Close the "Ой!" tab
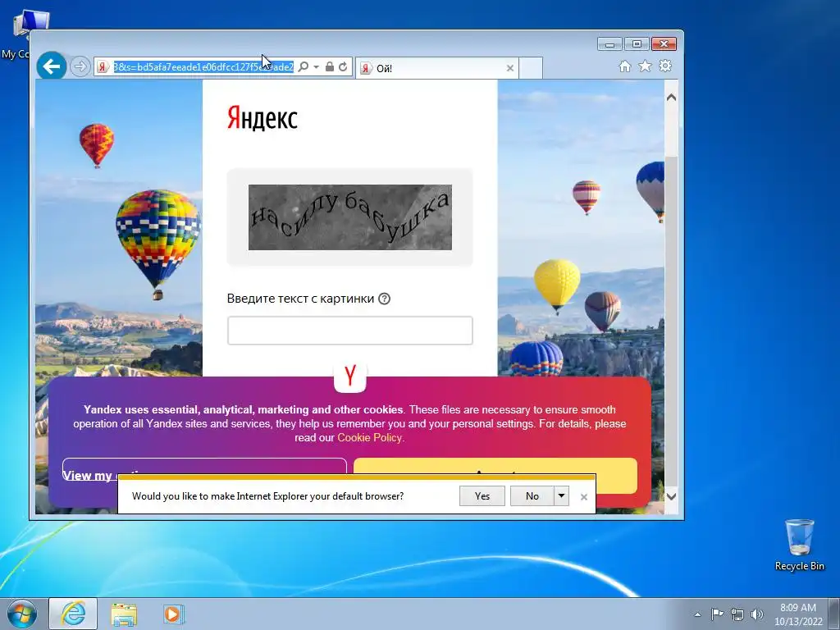 point(510,68)
